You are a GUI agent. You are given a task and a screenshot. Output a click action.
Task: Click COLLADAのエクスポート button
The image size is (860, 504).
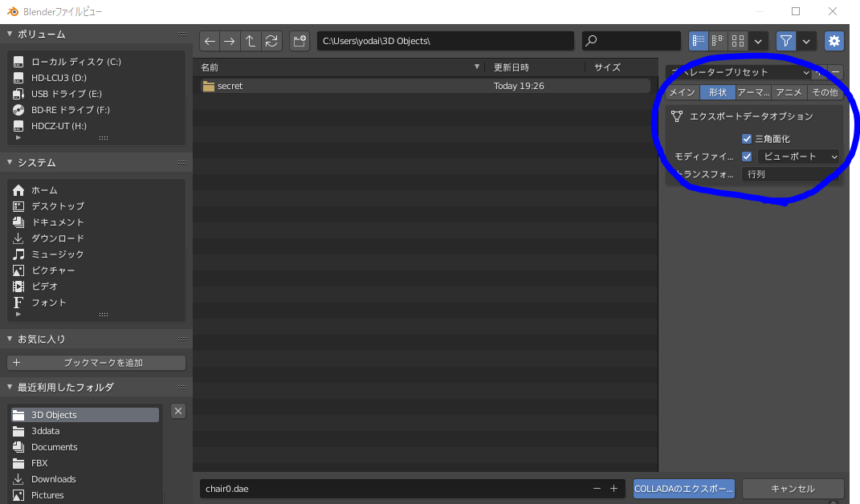point(684,489)
